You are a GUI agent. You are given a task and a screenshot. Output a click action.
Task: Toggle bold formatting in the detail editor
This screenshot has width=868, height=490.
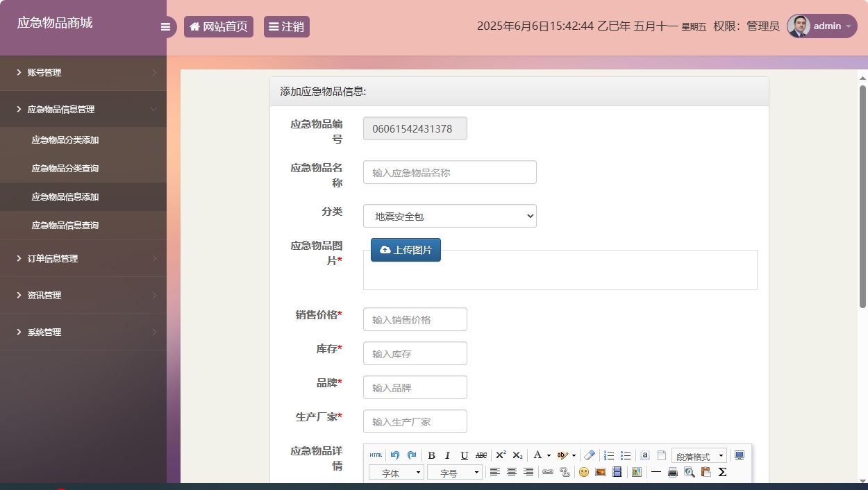pos(431,455)
